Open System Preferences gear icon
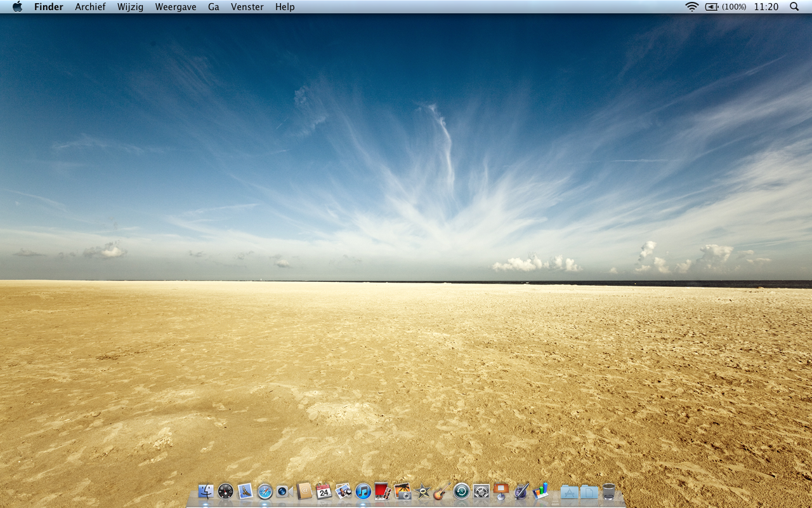 [x=481, y=491]
